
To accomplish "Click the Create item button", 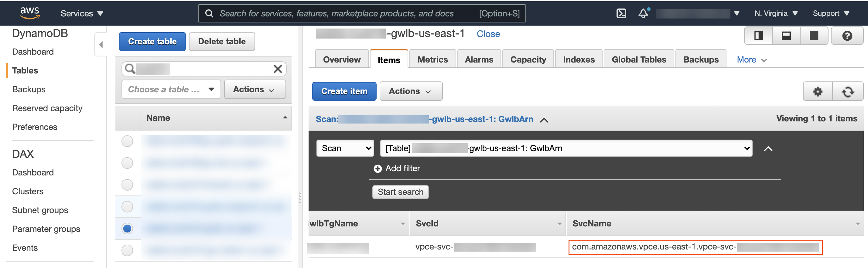I will point(344,91).
